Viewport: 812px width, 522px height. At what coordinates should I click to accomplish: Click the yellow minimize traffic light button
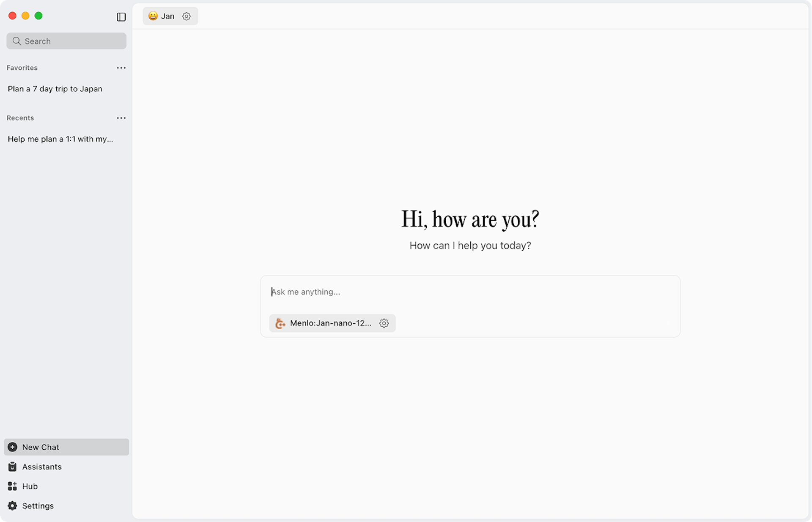(25, 16)
